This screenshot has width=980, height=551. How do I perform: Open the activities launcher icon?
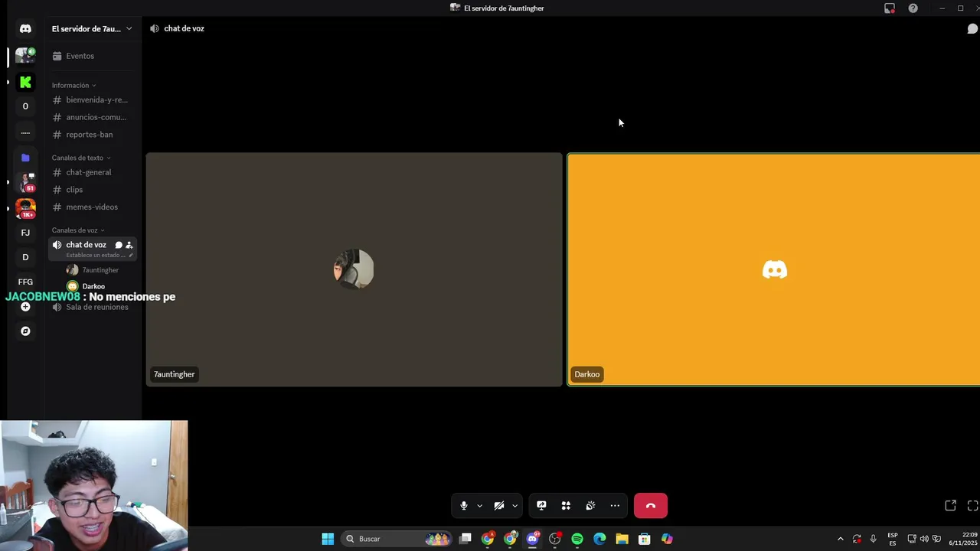coord(566,506)
